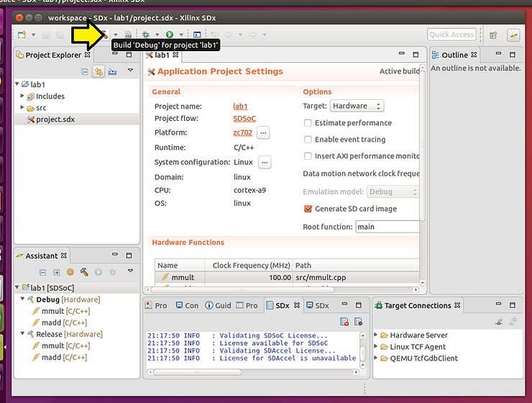The image size is (532, 403).
Task: Click the Build hammer icon in Assistant toolbar
Action: [84, 272]
